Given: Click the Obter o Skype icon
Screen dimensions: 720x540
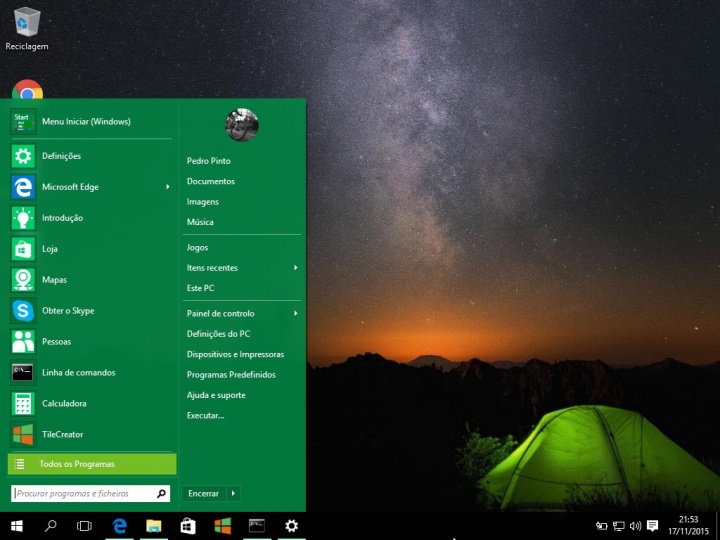Looking at the screenshot, I should 24,311.
